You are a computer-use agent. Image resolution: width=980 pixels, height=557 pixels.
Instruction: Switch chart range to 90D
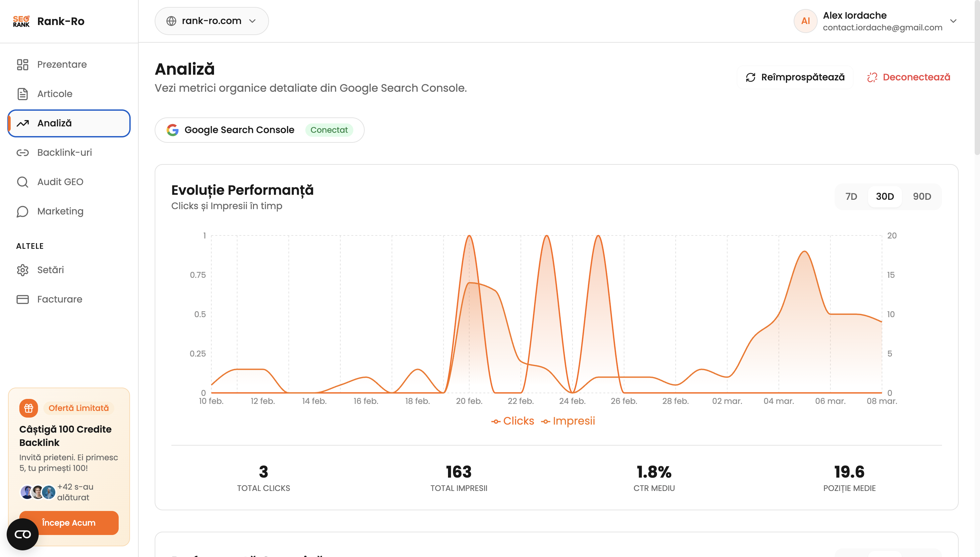922,197
